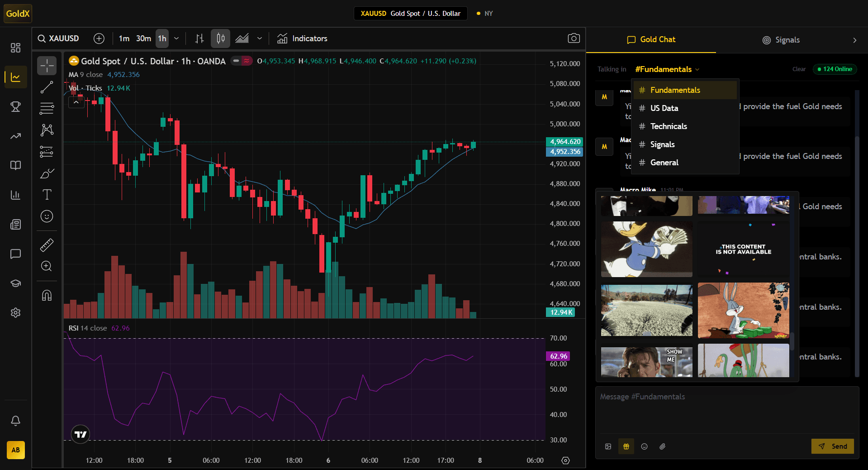Open the education section in the left sidebar

(15, 283)
